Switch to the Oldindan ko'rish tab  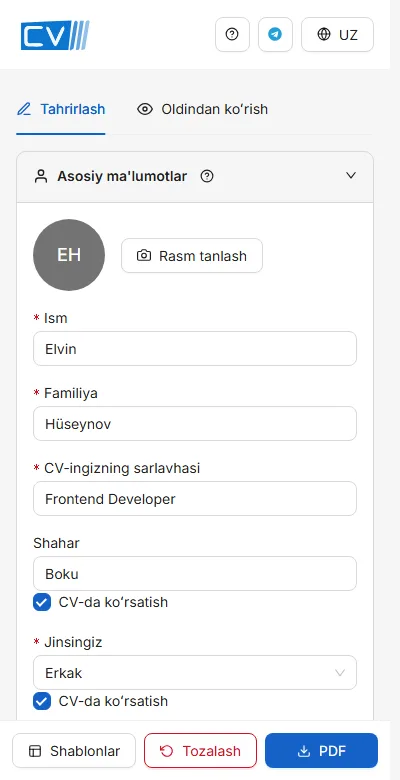coord(202,109)
